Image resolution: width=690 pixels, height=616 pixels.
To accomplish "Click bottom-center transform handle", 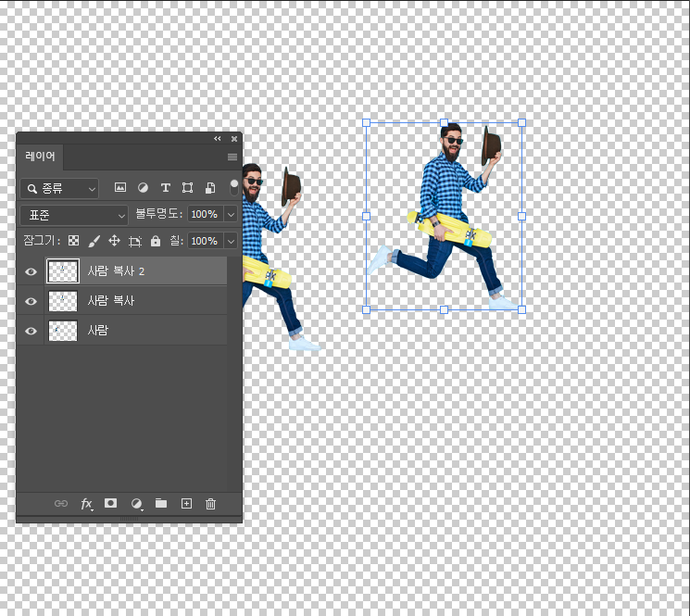I will [444, 309].
